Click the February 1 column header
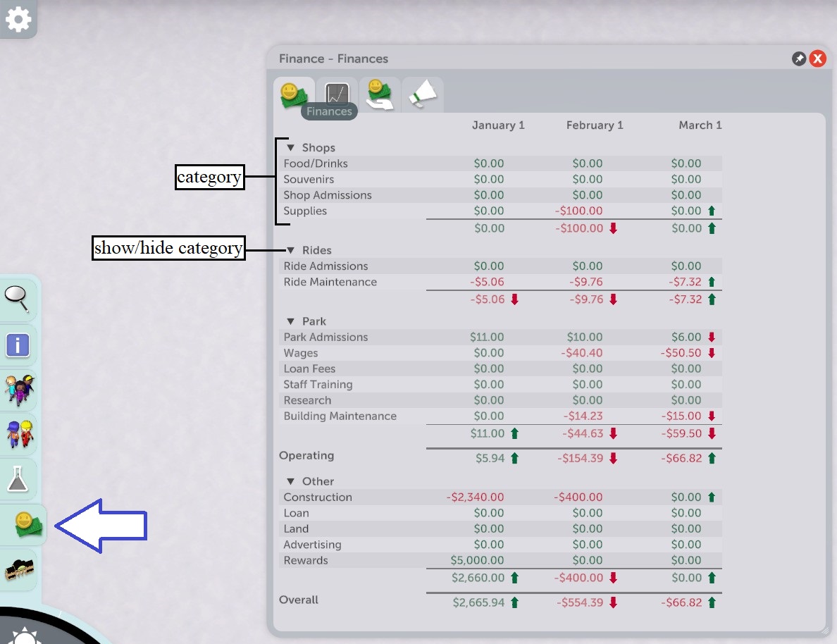837x644 pixels. 595,125
